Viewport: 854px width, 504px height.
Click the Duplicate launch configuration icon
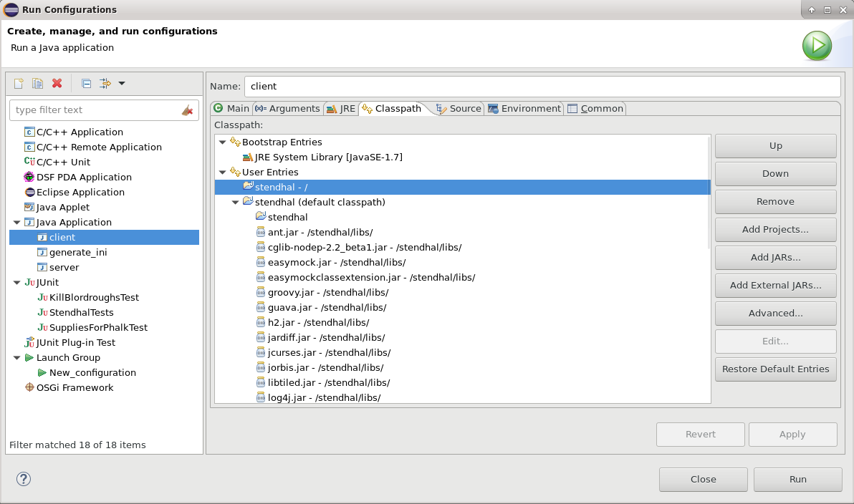coord(37,83)
